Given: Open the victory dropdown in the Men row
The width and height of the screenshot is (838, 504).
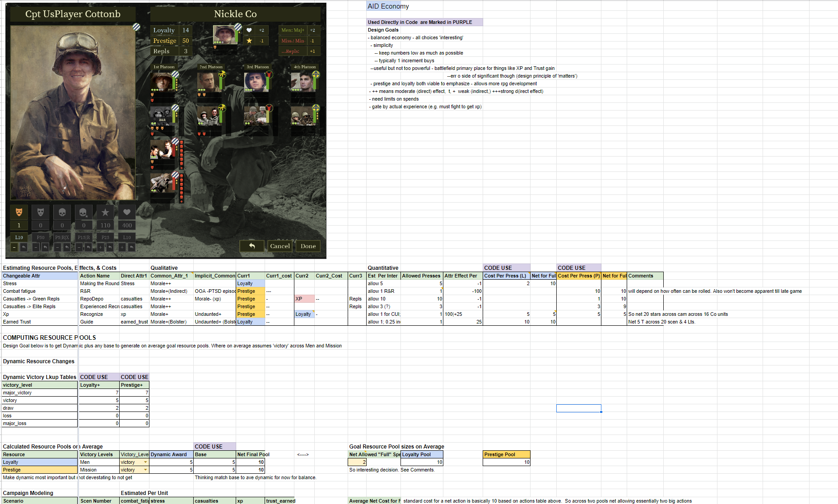Looking at the screenshot, I should click(145, 462).
